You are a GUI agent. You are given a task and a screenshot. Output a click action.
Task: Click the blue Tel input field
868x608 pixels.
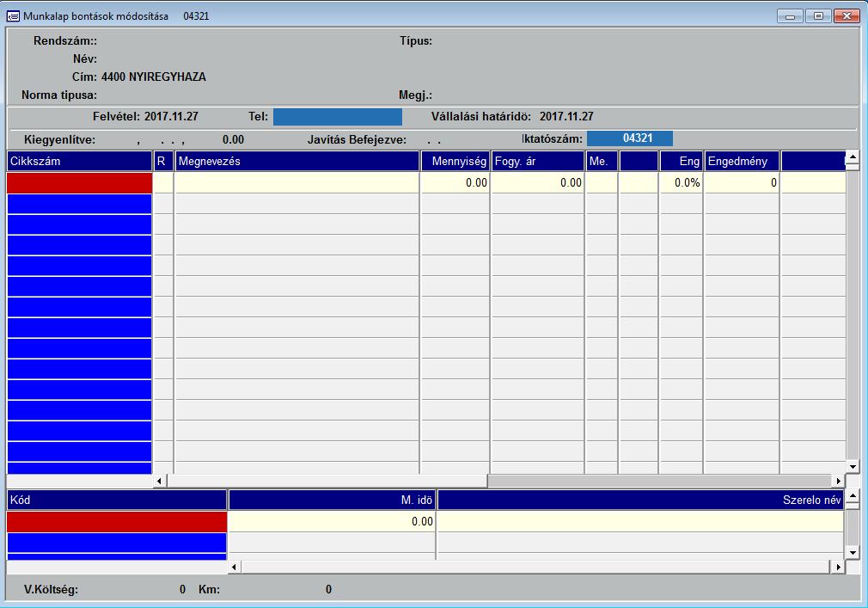338,117
